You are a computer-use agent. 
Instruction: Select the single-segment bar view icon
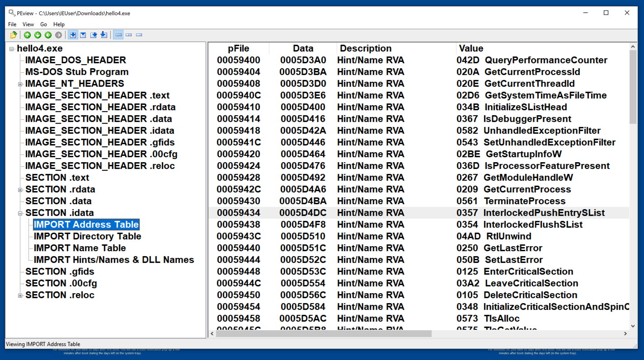pos(139,35)
